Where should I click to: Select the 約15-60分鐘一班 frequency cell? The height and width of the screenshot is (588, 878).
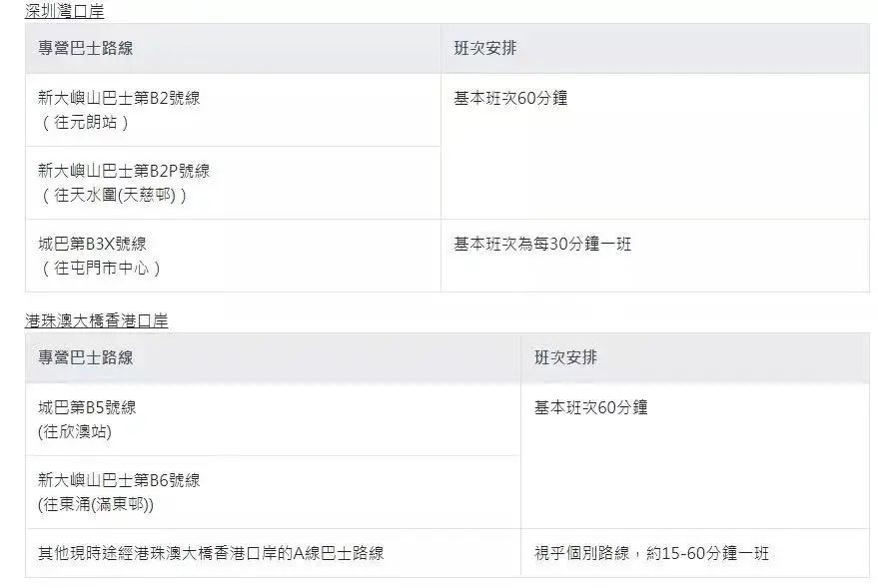[x=651, y=553]
